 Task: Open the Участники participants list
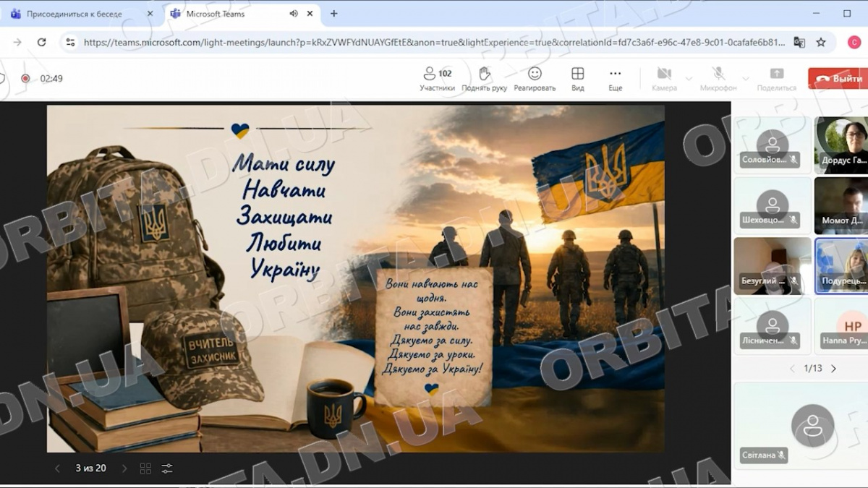pos(437,79)
